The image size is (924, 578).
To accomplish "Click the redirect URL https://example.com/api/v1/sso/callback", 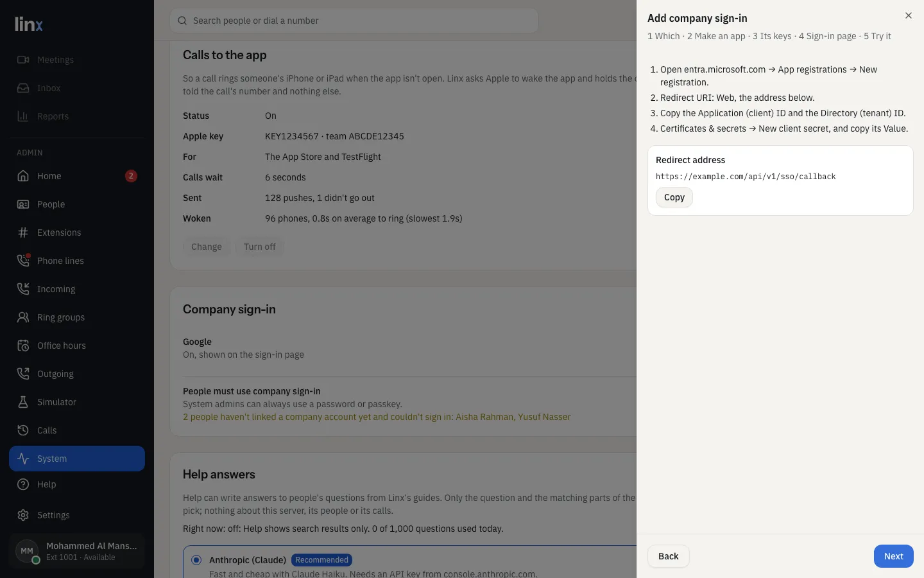I will point(746,177).
